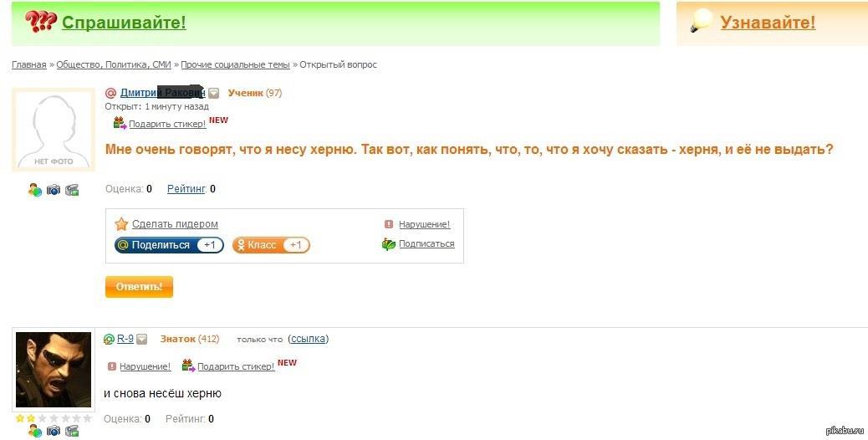
Task: Expand the dropdown arrow next to Дмитрий's name
Action: pos(214,94)
